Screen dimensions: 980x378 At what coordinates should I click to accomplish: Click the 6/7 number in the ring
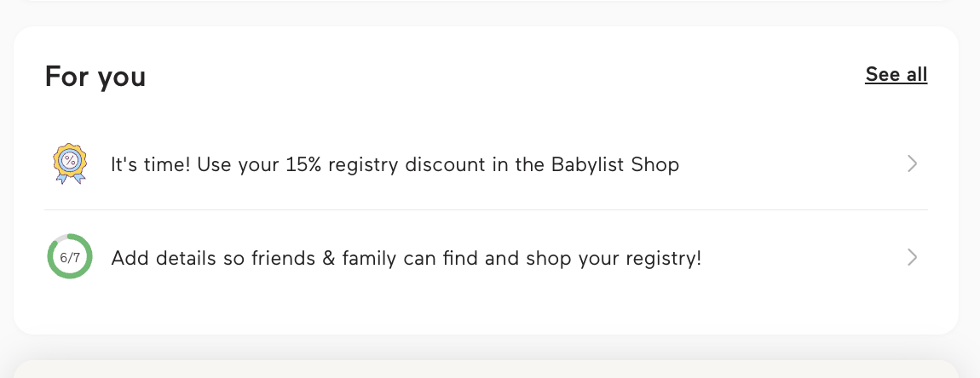point(70,257)
